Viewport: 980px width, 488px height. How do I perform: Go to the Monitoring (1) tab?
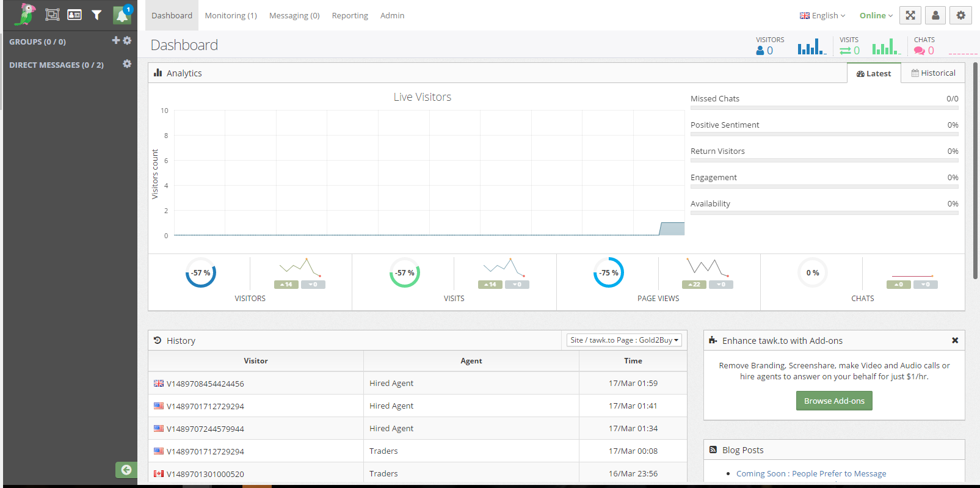(x=231, y=15)
